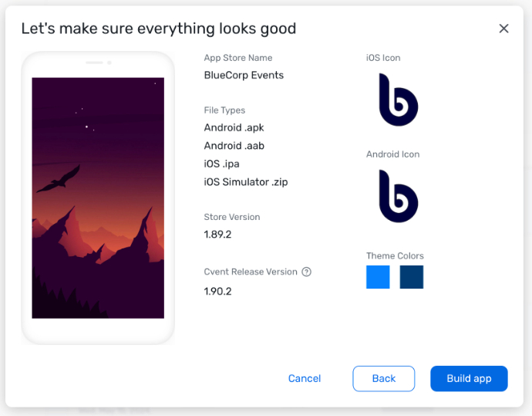Close the dialog with the X icon
This screenshot has height=416, width=532.
(503, 29)
